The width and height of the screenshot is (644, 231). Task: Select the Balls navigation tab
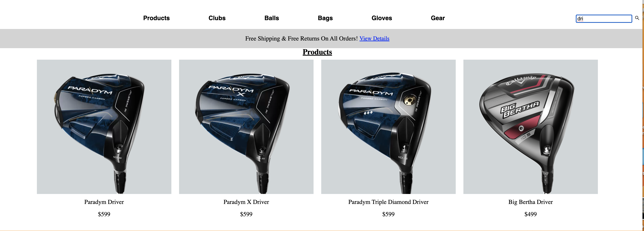pos(271,18)
